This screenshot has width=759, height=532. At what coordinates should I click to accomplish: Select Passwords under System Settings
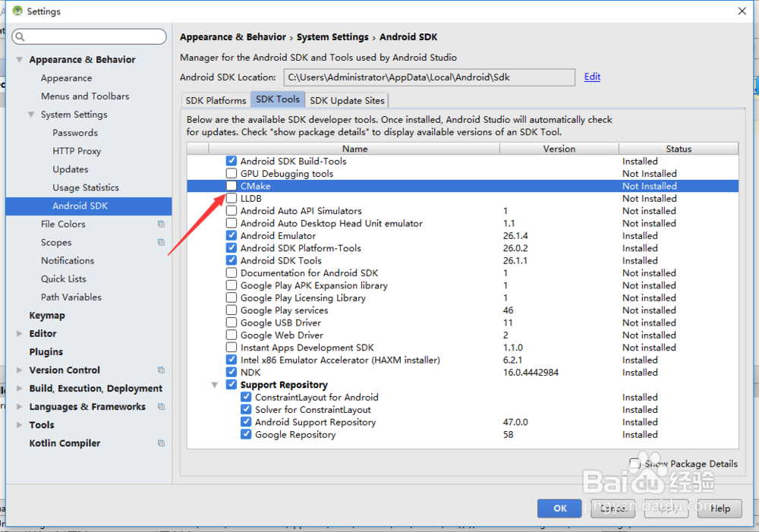pos(75,133)
